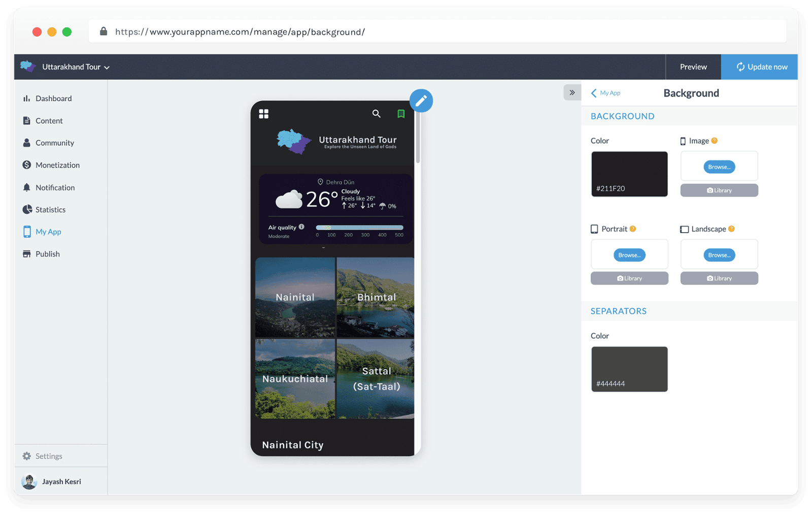Click the Update now button
Viewport: 812px width, 515px height.
[x=761, y=67]
